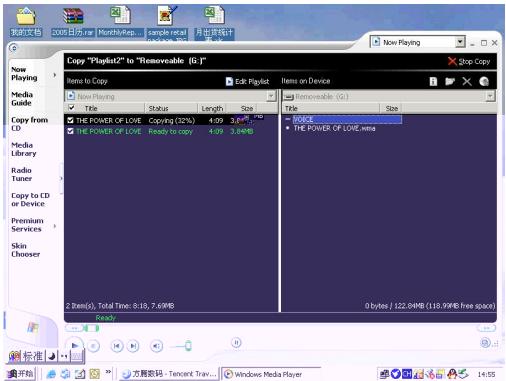Select the sample retail desktop file icon
This screenshot has height=381, width=506.
(167, 23)
